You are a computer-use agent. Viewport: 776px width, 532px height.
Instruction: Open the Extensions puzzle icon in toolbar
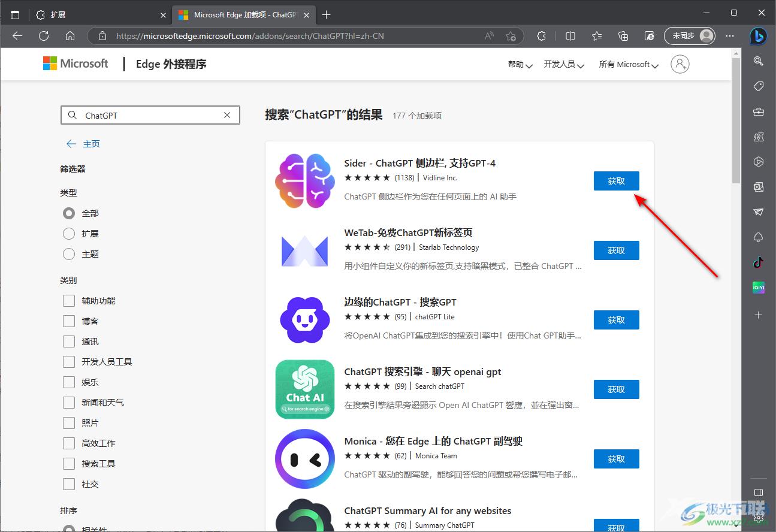click(x=542, y=36)
